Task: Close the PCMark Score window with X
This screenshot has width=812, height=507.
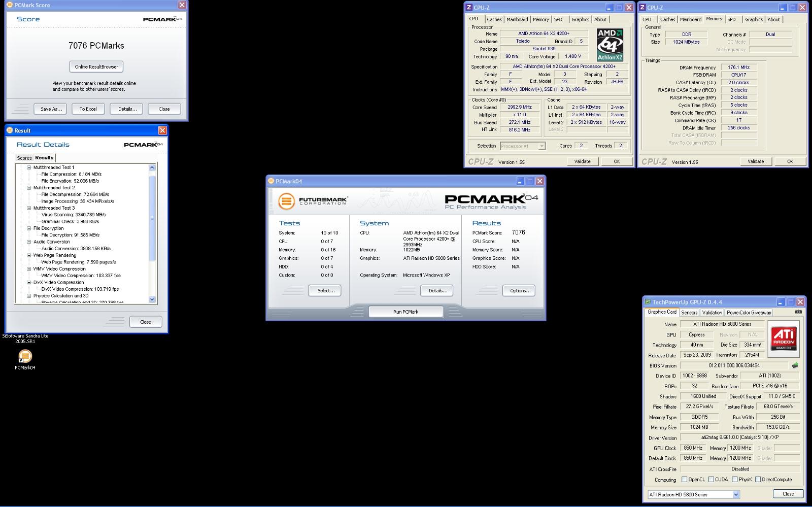Action: [182, 5]
